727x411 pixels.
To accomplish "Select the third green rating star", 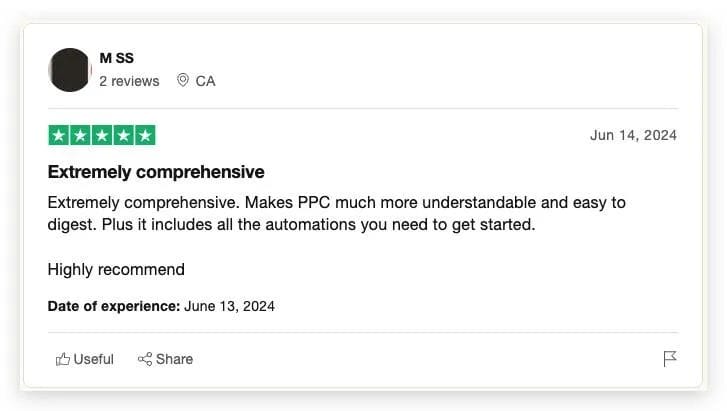I will coord(102,135).
